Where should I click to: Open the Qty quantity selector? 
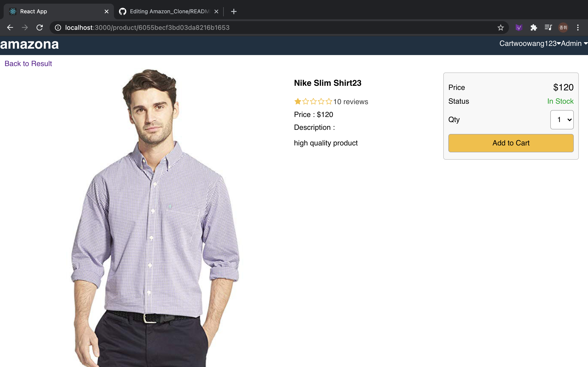[562, 120]
